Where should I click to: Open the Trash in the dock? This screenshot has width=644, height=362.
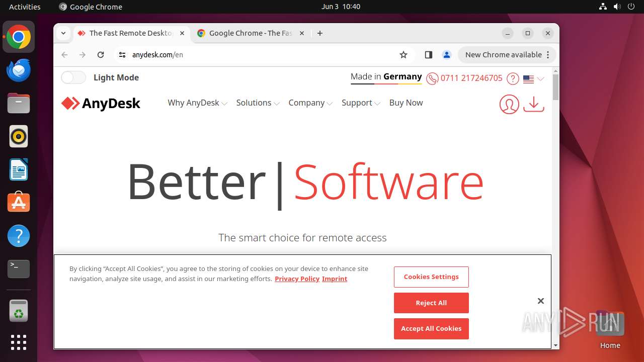pyautogui.click(x=19, y=310)
